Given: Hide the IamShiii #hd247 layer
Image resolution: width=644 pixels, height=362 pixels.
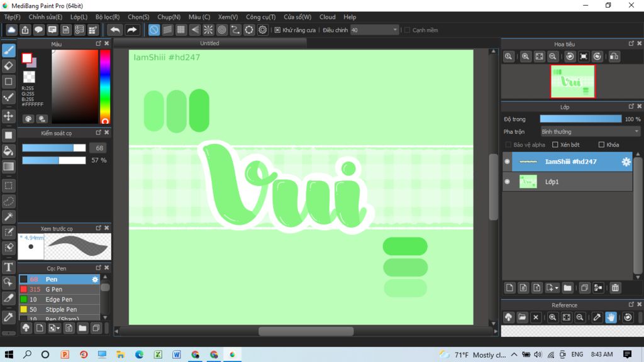Looking at the screenshot, I should click(x=508, y=162).
